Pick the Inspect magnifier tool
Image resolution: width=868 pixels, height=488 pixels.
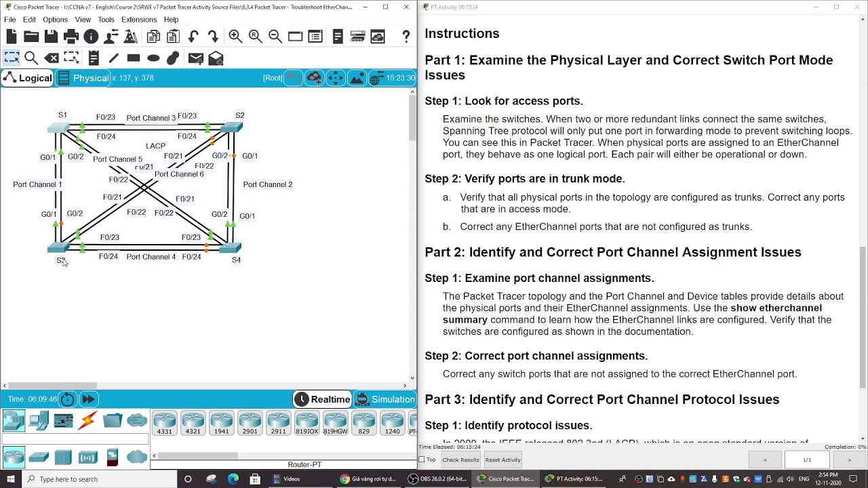coord(31,58)
